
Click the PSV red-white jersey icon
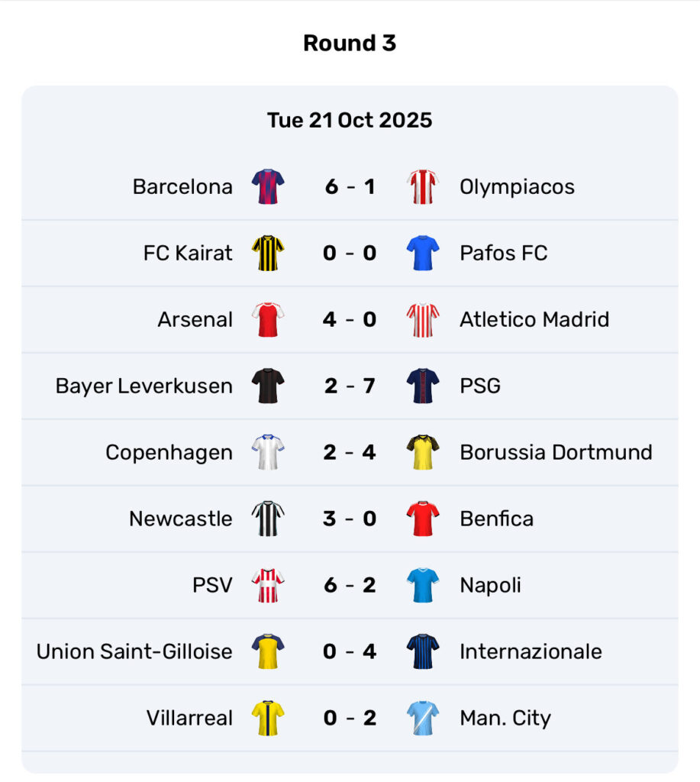tap(268, 585)
